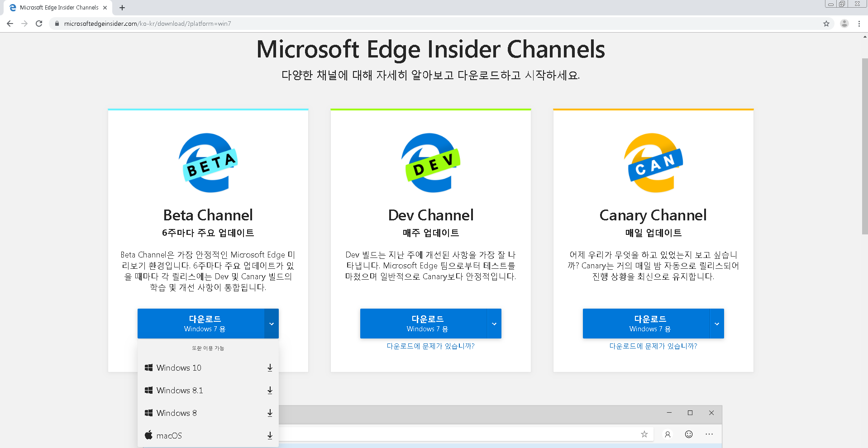Click the Dev Channel Edge logo
This screenshot has width=868, height=448.
click(431, 163)
